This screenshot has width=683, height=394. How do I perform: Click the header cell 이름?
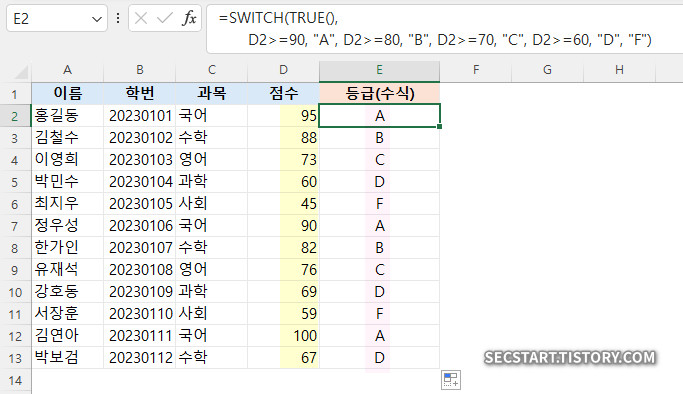(68, 94)
